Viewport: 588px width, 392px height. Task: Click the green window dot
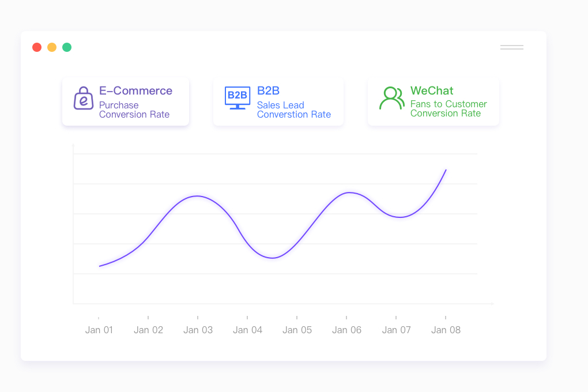[67, 47]
